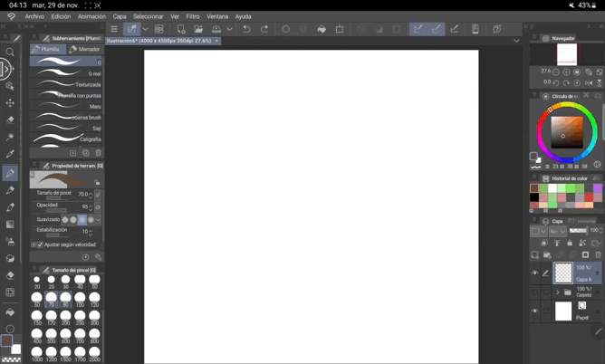Screen dimensions: 605x364
Task: Click the Navigator canvas thumbnail
Action: pos(567,54)
